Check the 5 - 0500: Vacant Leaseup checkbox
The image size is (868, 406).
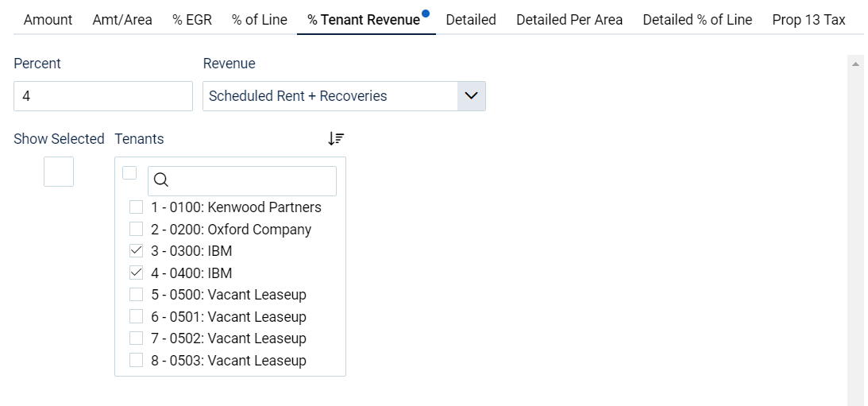136,295
